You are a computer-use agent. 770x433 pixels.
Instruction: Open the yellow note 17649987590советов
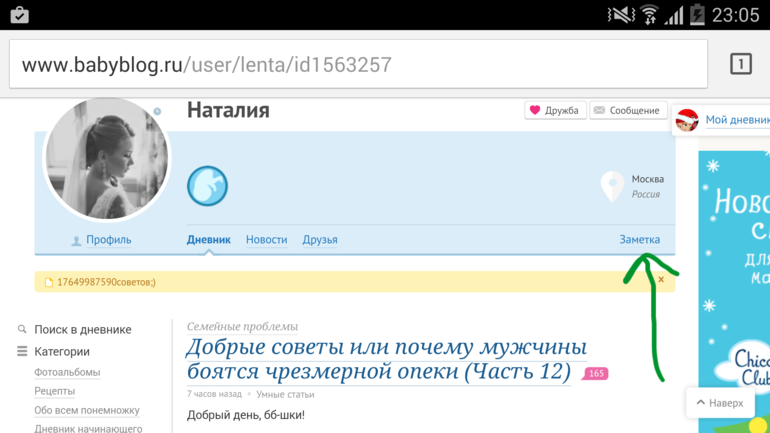(x=106, y=282)
